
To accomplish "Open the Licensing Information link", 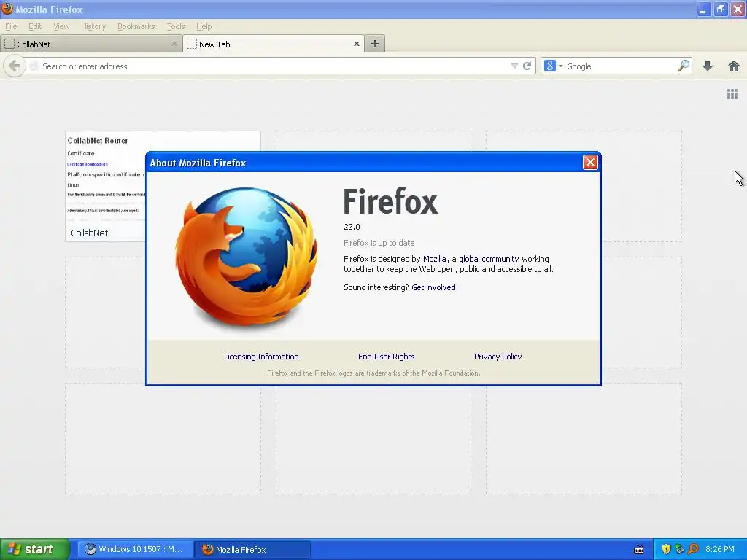I will click(x=261, y=357).
